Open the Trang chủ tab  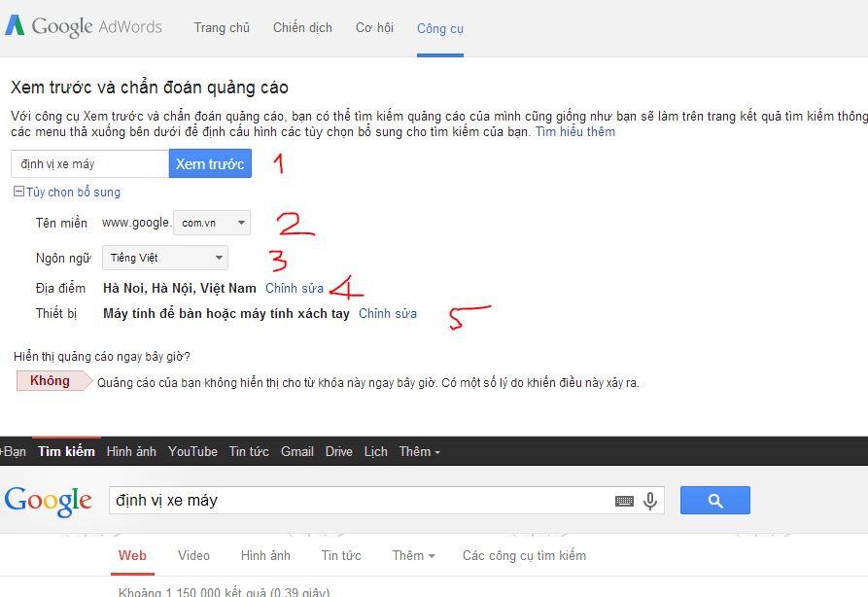(222, 27)
